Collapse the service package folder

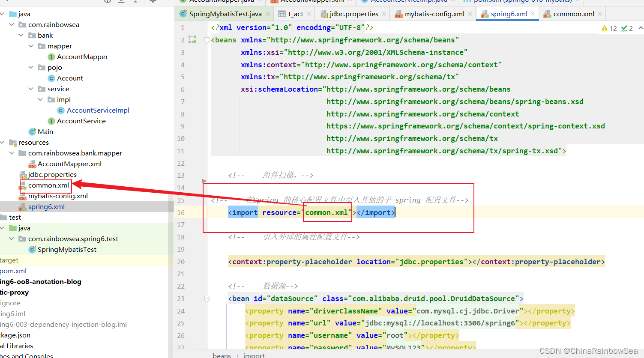[x=31, y=89]
